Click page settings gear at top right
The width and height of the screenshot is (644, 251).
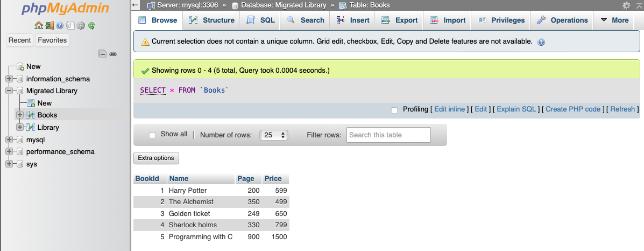626,5
